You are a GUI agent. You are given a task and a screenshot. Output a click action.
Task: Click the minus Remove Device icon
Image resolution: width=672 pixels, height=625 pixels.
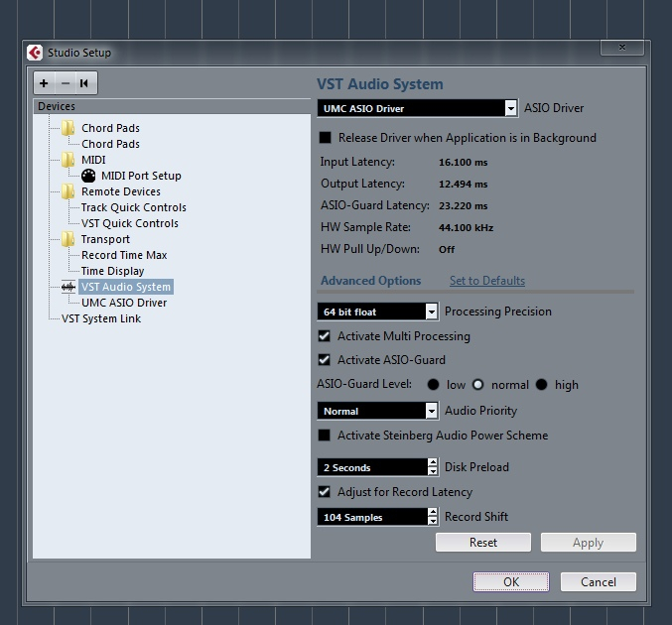(x=66, y=83)
